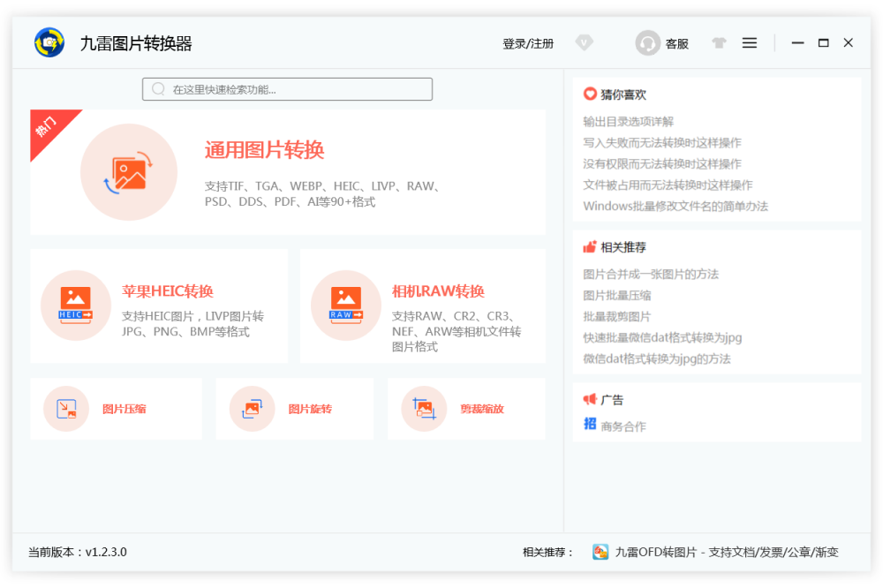Image resolution: width=883 pixels, height=588 pixels.
Task: Click the 客服 headset icon
Action: (648, 43)
